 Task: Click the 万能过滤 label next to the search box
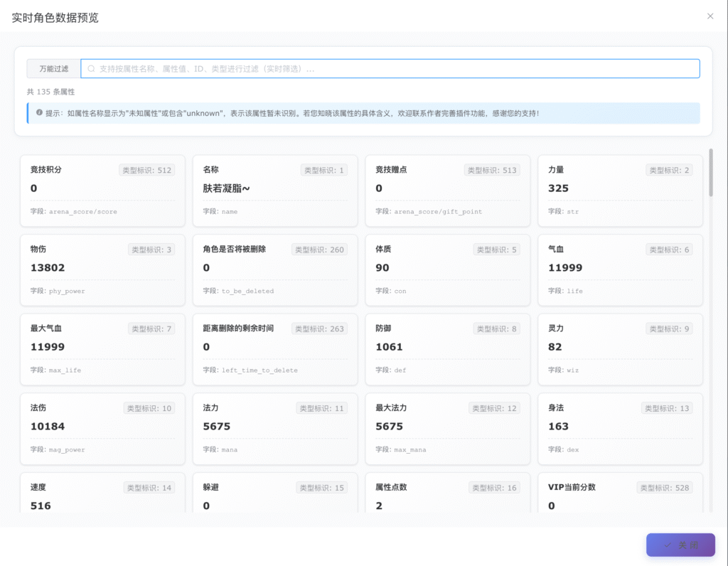tap(54, 69)
